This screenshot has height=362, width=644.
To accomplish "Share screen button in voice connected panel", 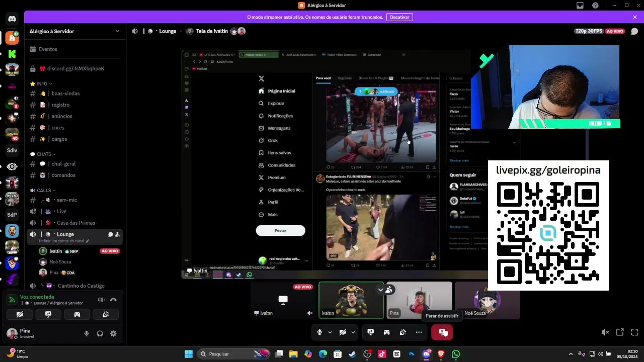I will [48, 314].
